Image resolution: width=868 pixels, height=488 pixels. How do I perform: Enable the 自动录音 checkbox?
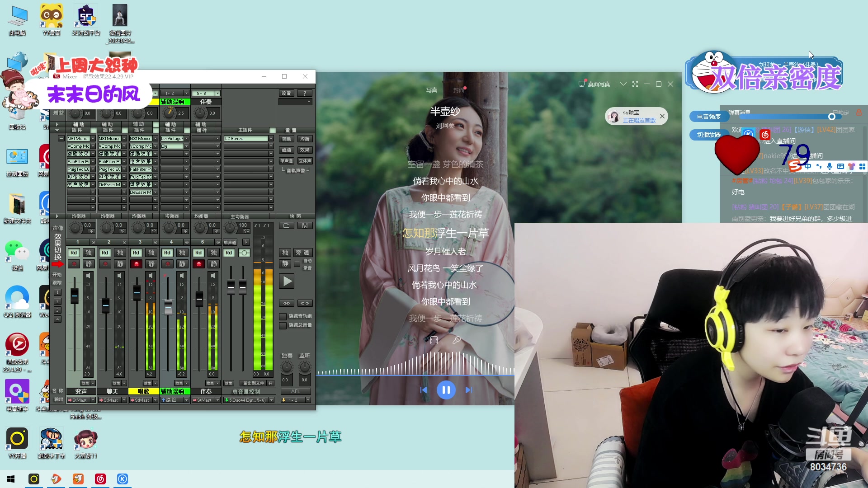click(x=297, y=264)
